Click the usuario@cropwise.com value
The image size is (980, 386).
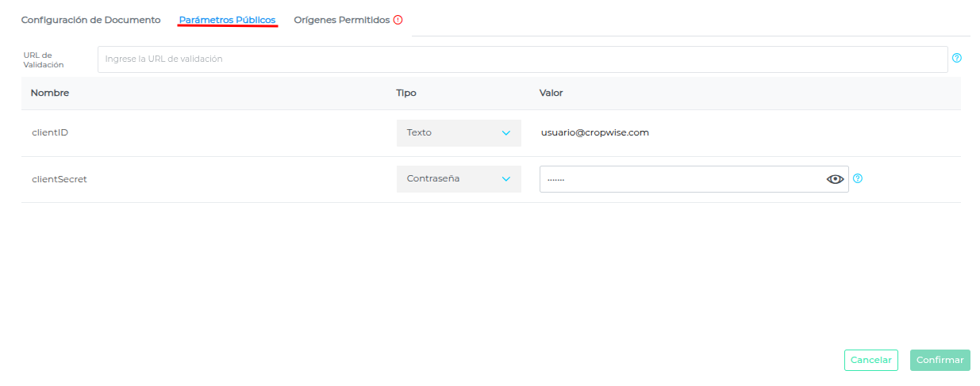[594, 132]
